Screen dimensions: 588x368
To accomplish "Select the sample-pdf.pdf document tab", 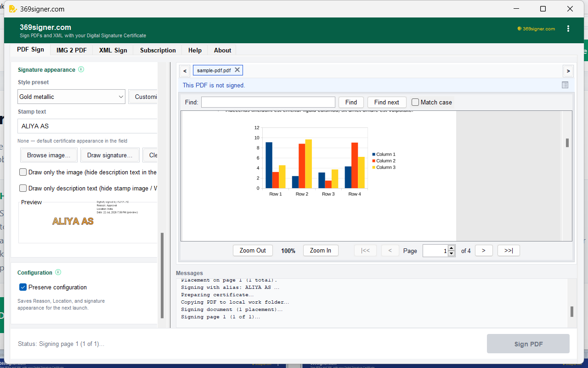I will pyautogui.click(x=214, y=70).
